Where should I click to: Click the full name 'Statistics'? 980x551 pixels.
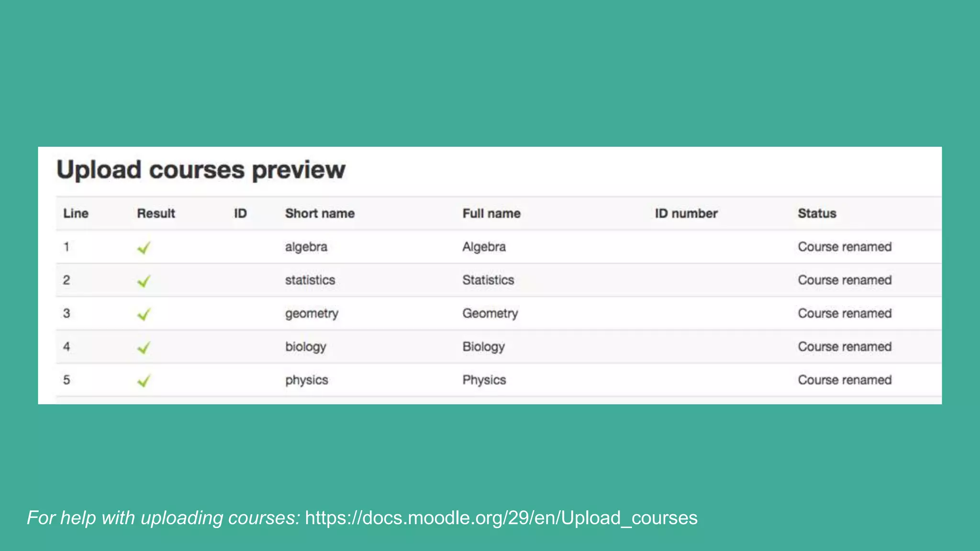(x=488, y=280)
